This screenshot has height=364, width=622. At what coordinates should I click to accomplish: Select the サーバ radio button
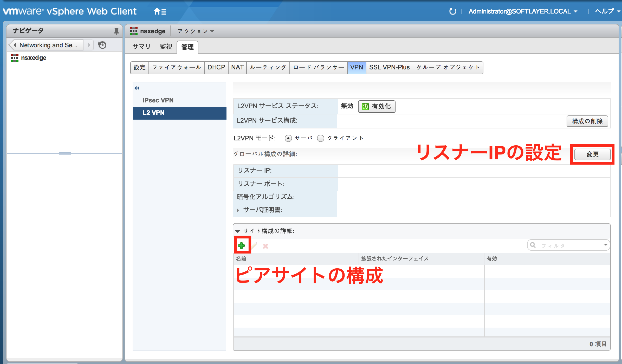point(288,138)
